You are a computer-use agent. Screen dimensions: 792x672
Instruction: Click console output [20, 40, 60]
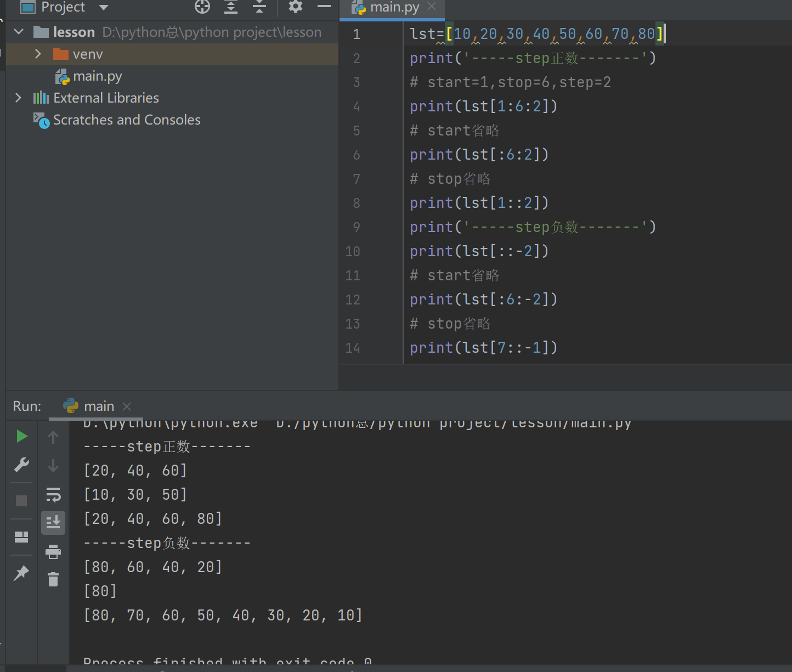[135, 471]
